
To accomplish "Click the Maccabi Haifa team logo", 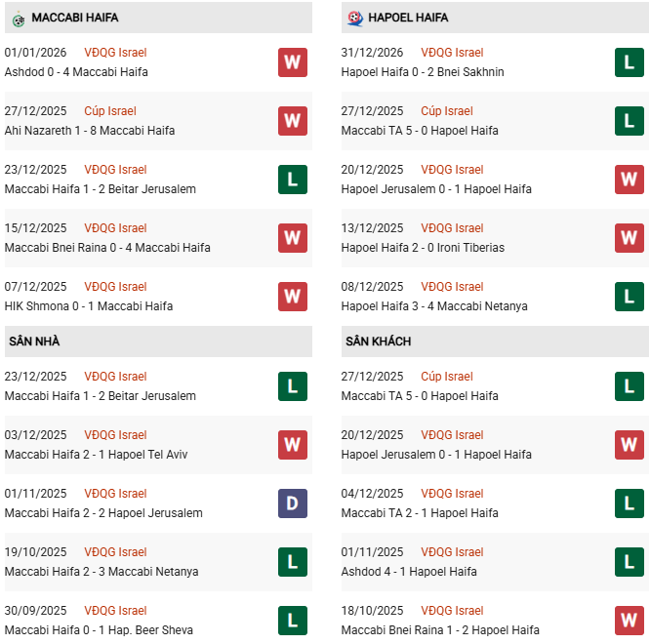I will point(19,18).
